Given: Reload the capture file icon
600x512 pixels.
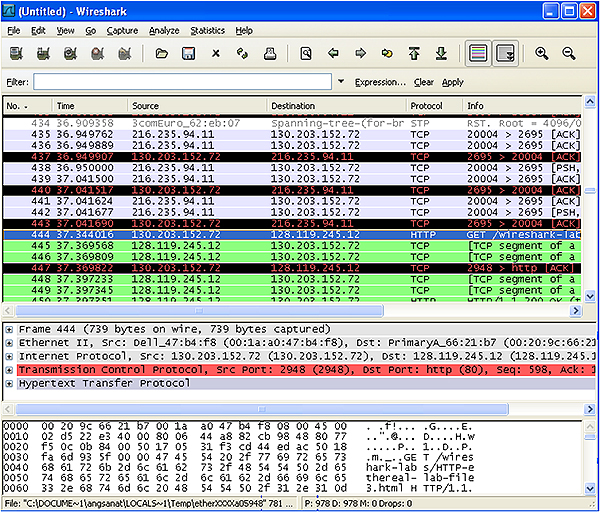Looking at the screenshot, I should [x=243, y=54].
